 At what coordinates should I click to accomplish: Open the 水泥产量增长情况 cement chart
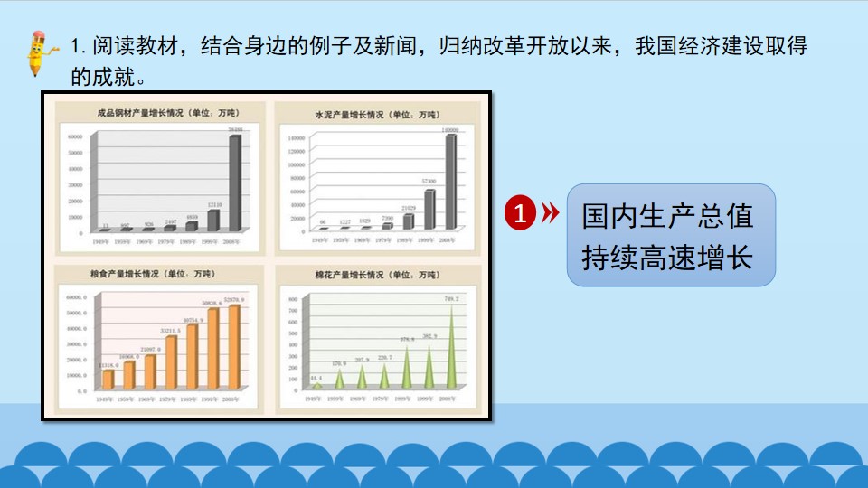click(378, 178)
